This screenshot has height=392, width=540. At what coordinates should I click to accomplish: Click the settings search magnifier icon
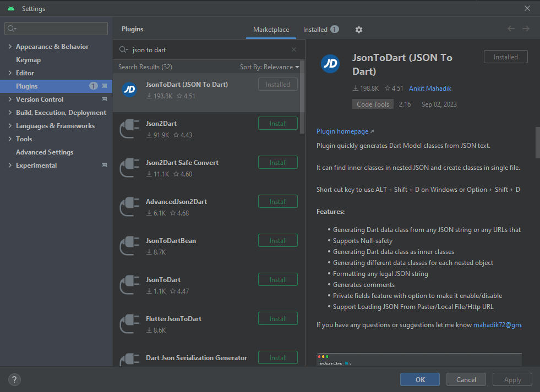click(12, 29)
